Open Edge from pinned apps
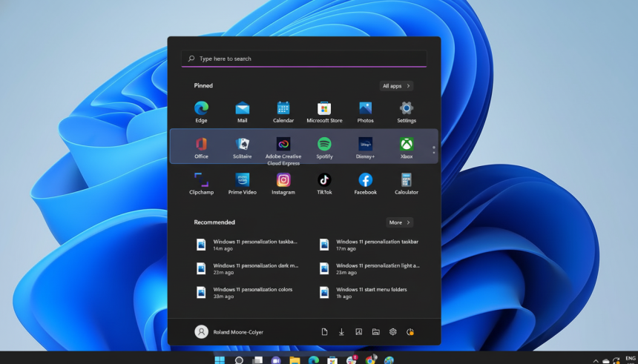The height and width of the screenshot is (364, 638). pos(201,112)
